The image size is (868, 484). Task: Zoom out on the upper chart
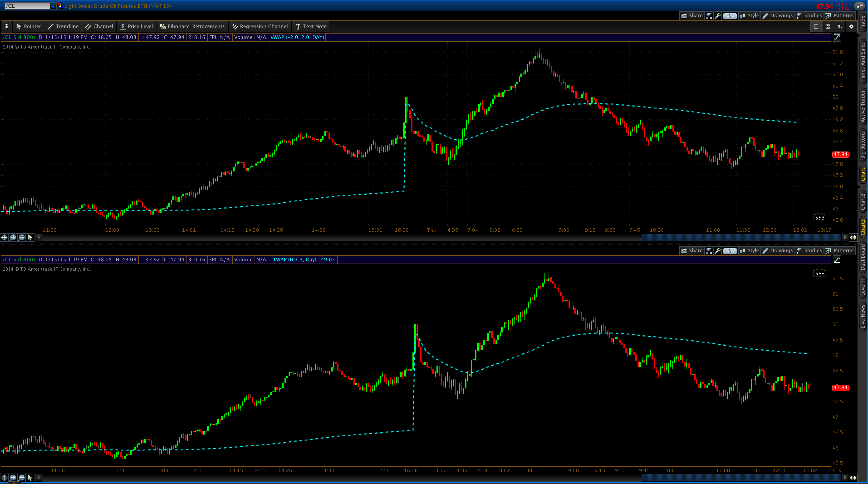tap(22, 237)
